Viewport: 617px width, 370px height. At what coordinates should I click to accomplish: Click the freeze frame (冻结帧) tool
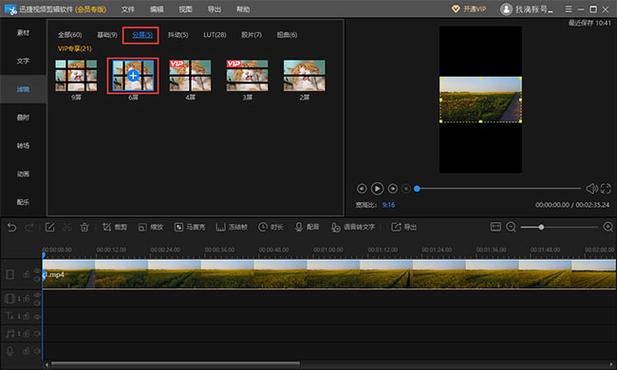tap(232, 227)
